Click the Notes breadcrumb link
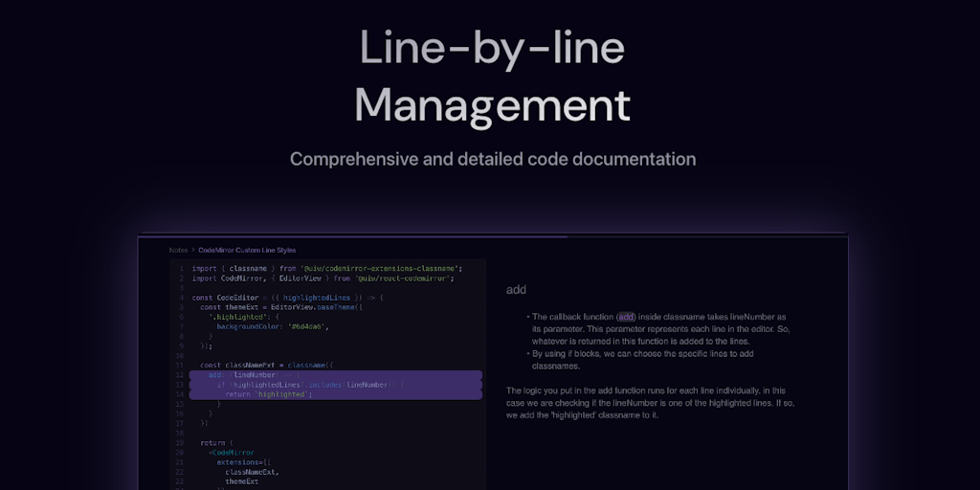The image size is (980, 490). pos(178,250)
